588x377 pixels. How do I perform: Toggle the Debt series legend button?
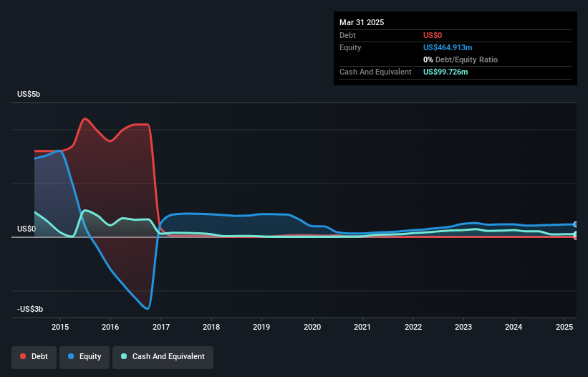34,357
